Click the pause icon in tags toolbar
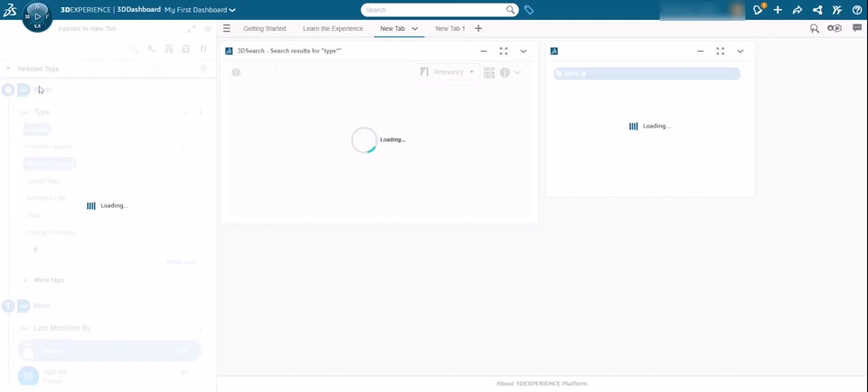This screenshot has width=868, height=392. 203,49
